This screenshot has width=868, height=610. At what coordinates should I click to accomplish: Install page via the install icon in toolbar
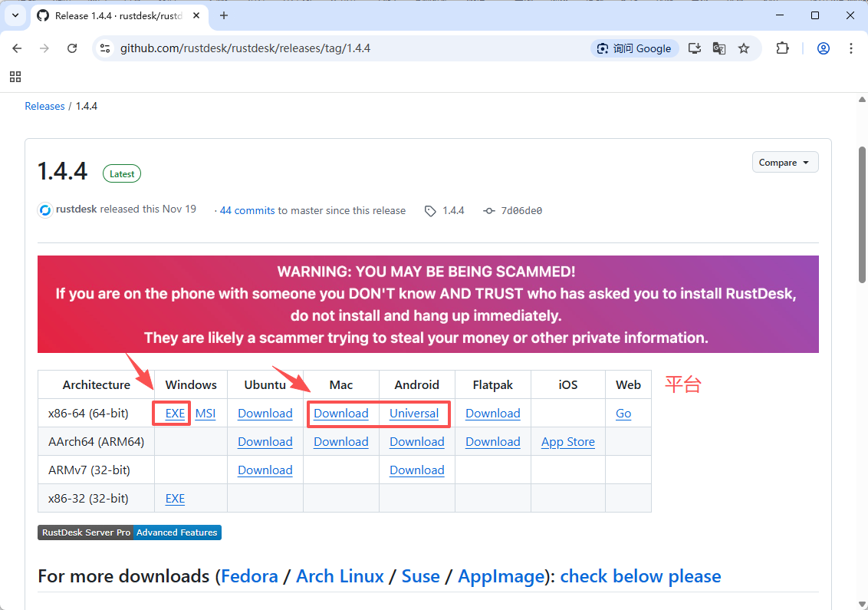pyautogui.click(x=694, y=48)
